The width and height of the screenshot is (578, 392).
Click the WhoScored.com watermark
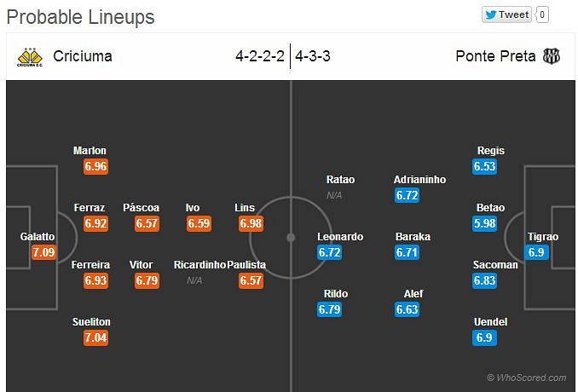(x=526, y=378)
